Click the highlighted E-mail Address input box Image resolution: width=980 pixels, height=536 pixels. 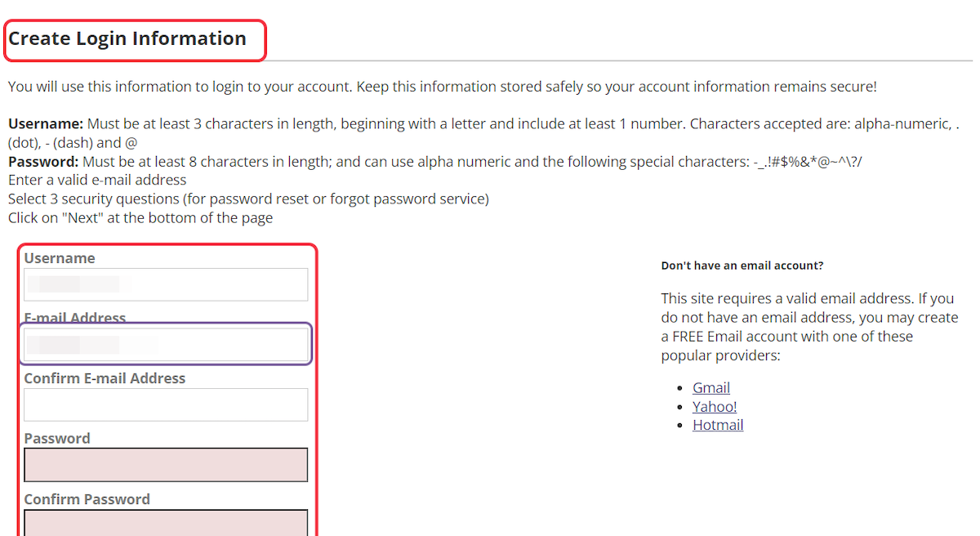(x=166, y=344)
